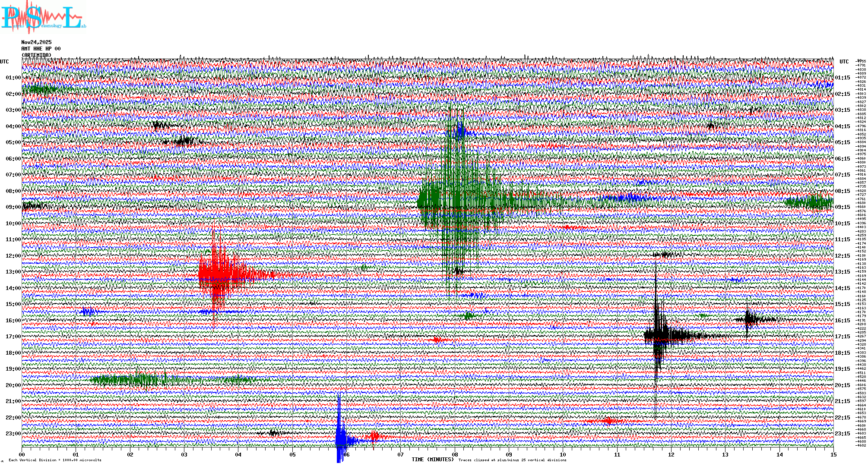
Task: Click the 17:15 label on right axis
Action: coord(842,337)
